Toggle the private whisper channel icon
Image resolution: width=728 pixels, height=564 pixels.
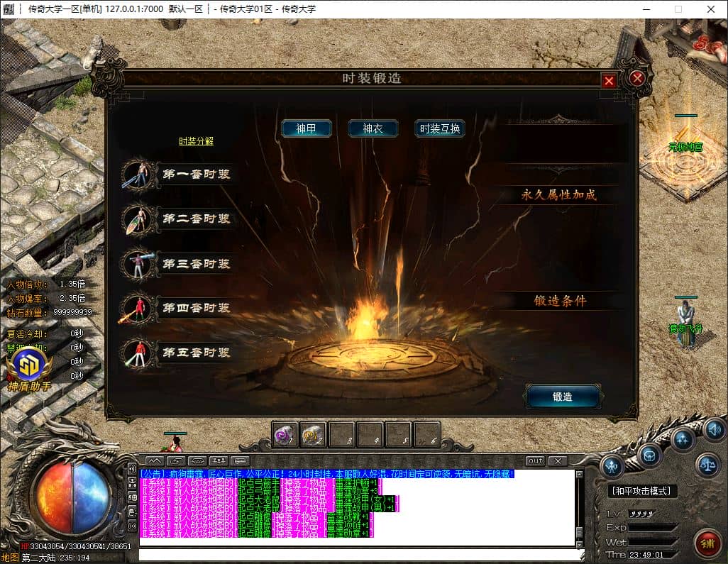tap(132, 512)
